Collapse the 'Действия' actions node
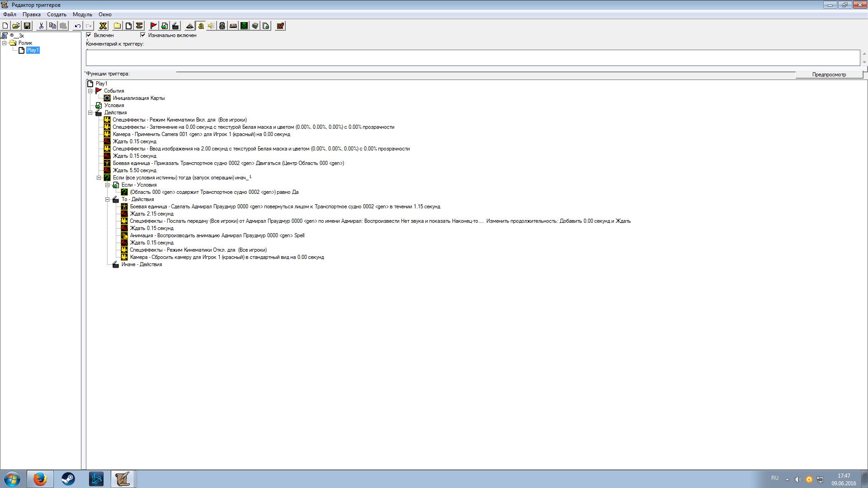This screenshot has width=868, height=488. (x=90, y=113)
